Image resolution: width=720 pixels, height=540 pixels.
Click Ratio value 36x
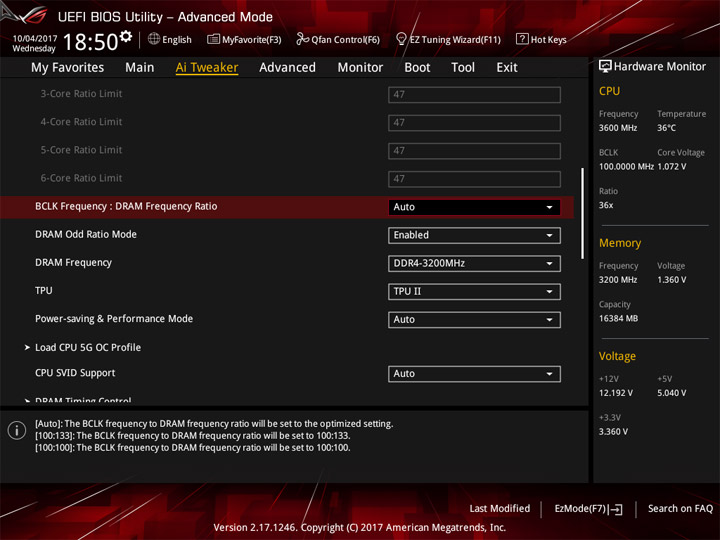click(x=606, y=205)
